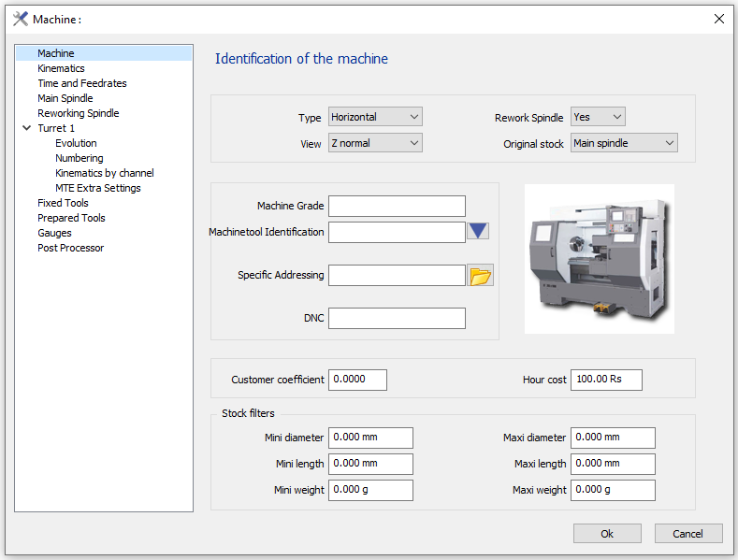Open the Type dropdown
Image resolution: width=738 pixels, height=560 pixels.
click(x=375, y=117)
